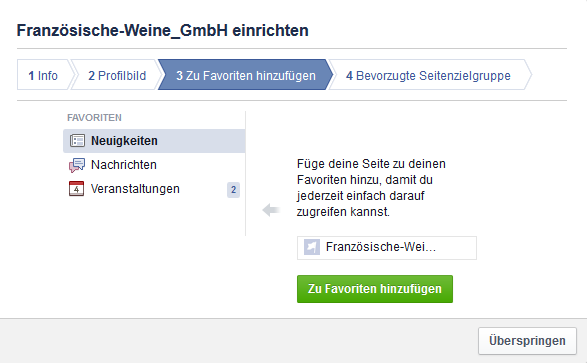587x363 pixels.
Task: Select step 3 Zu Favoriten hinzufügen tab
Action: pyautogui.click(x=246, y=75)
